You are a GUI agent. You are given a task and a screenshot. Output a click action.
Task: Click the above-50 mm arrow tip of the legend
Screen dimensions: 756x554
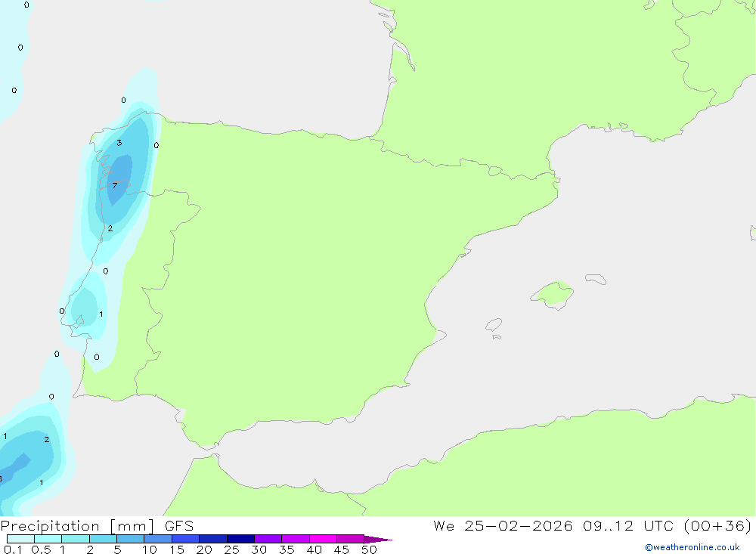pos(378,540)
